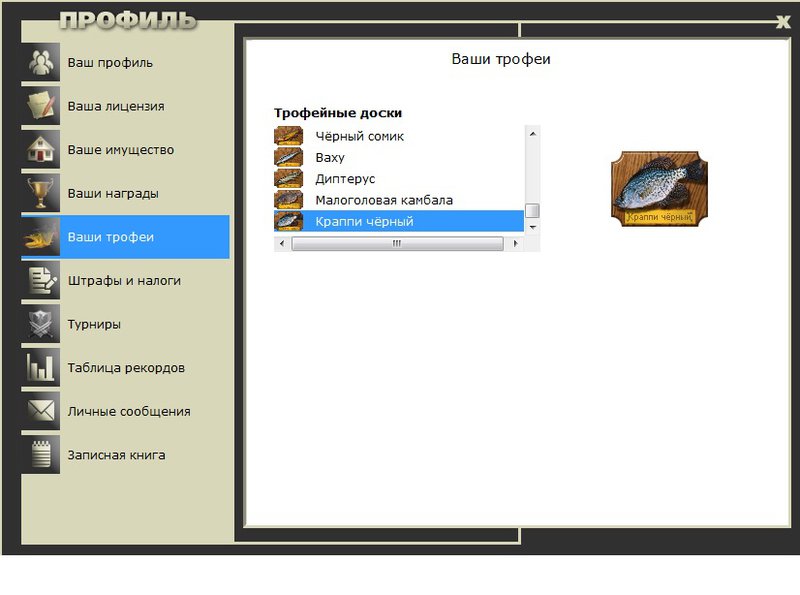Open the Ваш профиль section
Screen dimensions: 800x595
coord(126,62)
